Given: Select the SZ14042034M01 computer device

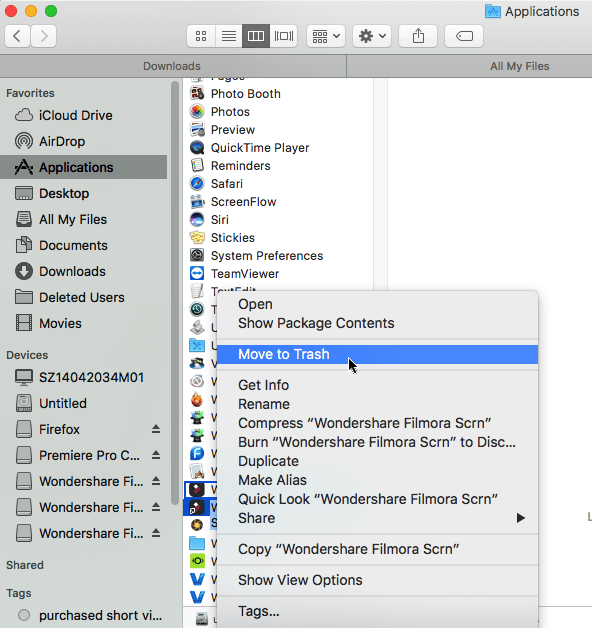Looking at the screenshot, I should 83,377.
